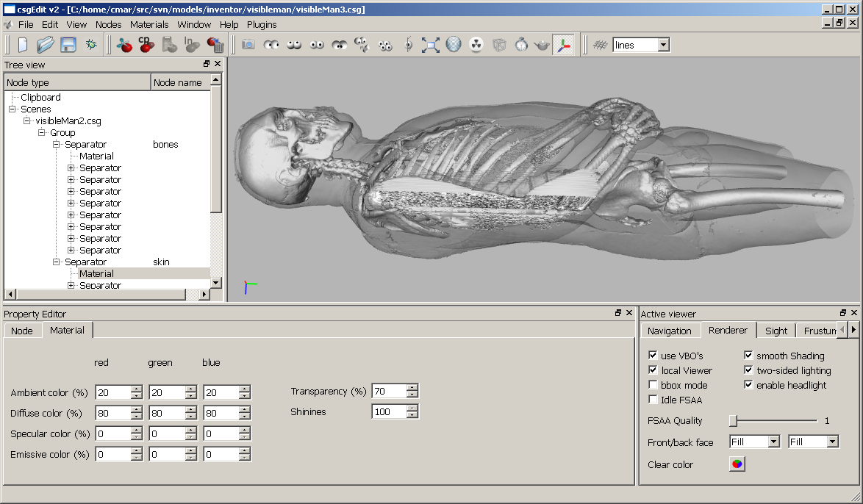Save using the floppy disk icon
The image size is (863, 504).
click(68, 45)
